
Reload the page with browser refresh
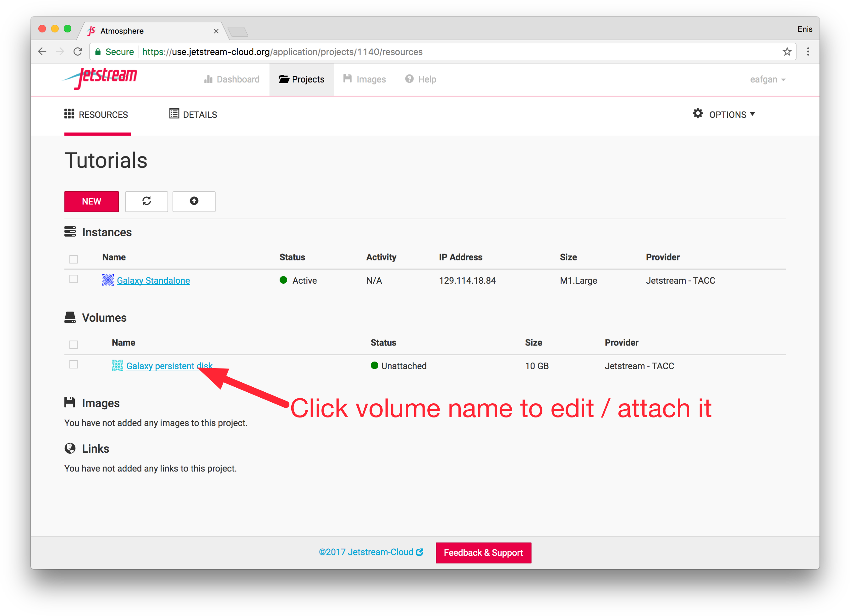(x=78, y=52)
